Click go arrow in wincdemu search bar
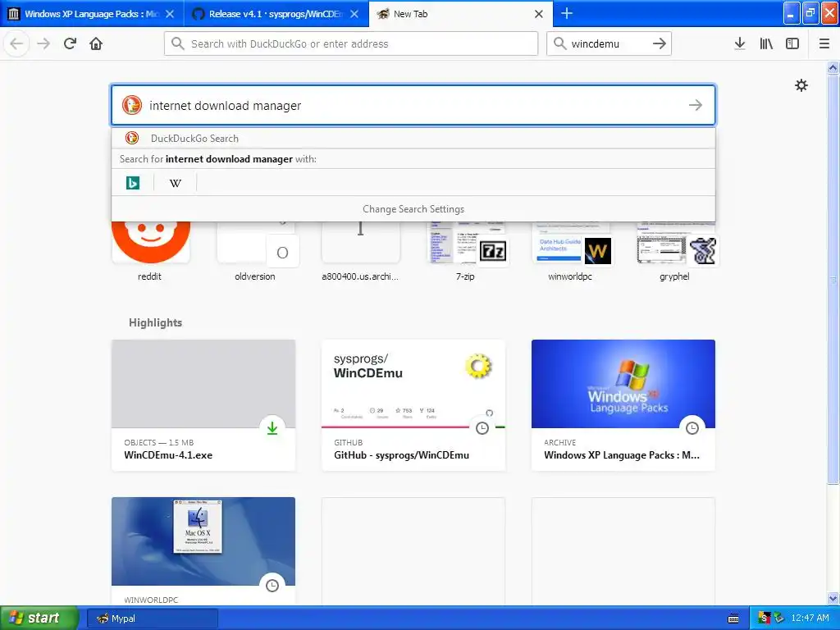840x630 pixels. point(659,43)
